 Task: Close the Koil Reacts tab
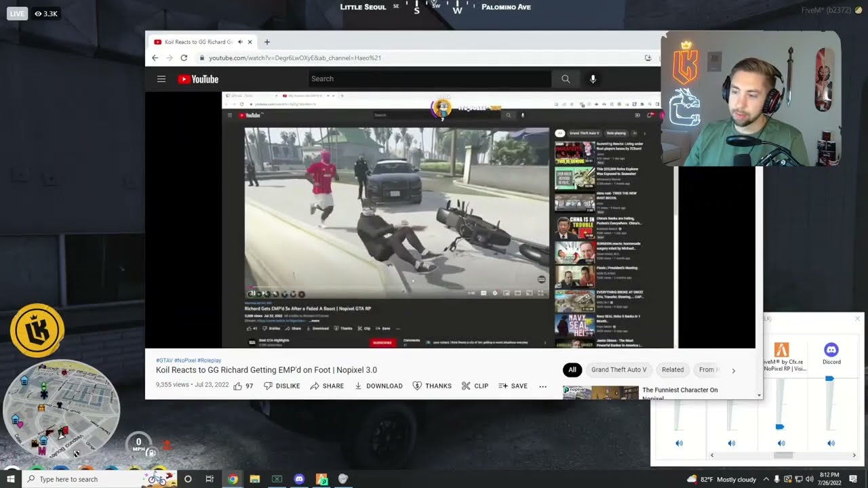250,42
